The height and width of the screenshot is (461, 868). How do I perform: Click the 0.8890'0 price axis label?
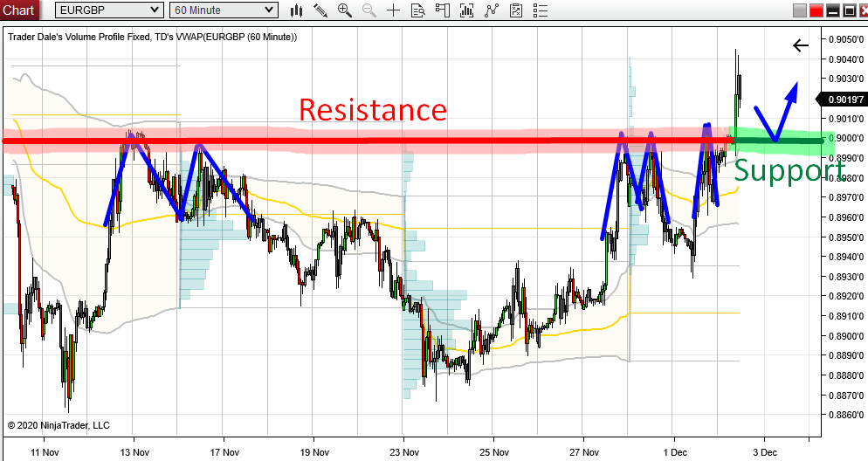tap(845, 356)
